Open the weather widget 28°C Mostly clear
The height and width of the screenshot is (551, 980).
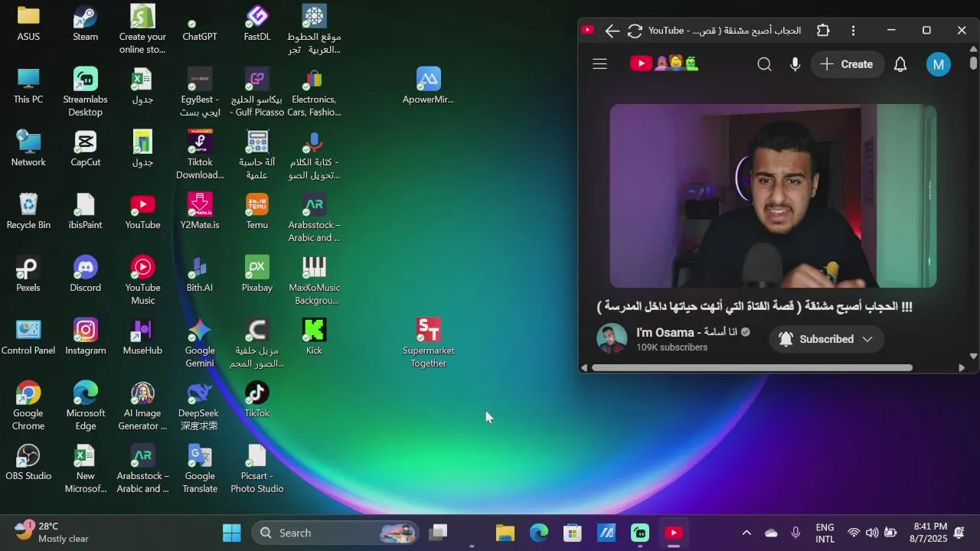(x=52, y=533)
